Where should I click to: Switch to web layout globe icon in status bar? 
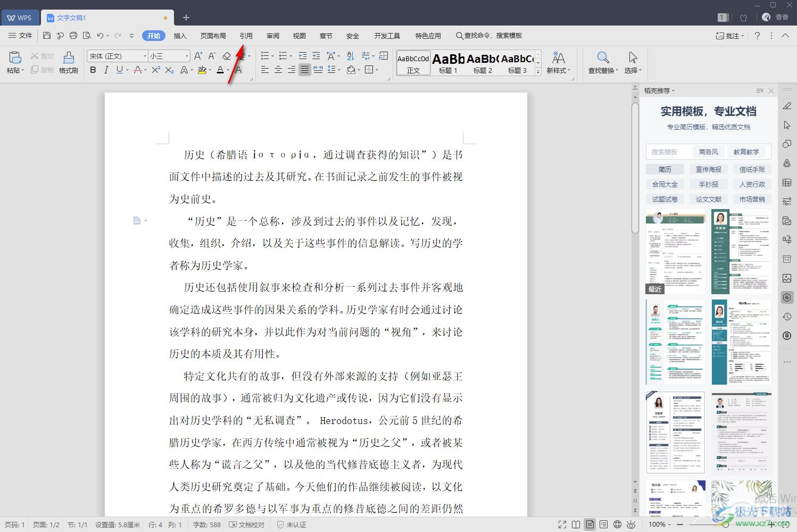click(617, 525)
